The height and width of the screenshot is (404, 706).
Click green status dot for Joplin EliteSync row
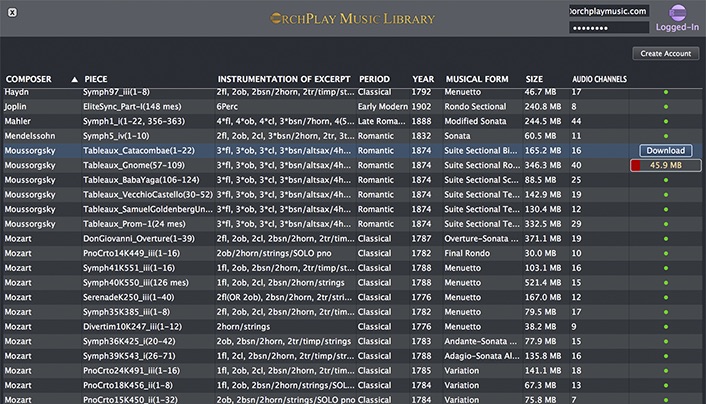(666, 107)
